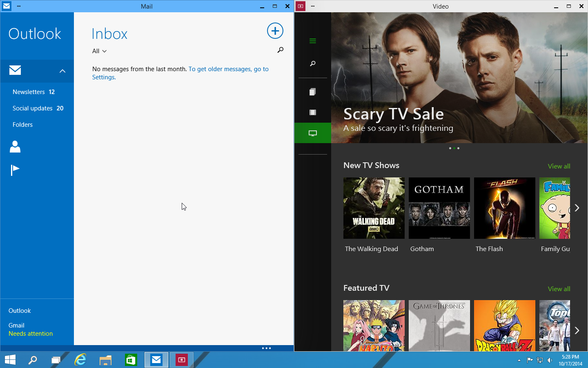Open the Video collection icon
Viewport: 588px width, 368px height.
[x=313, y=92]
